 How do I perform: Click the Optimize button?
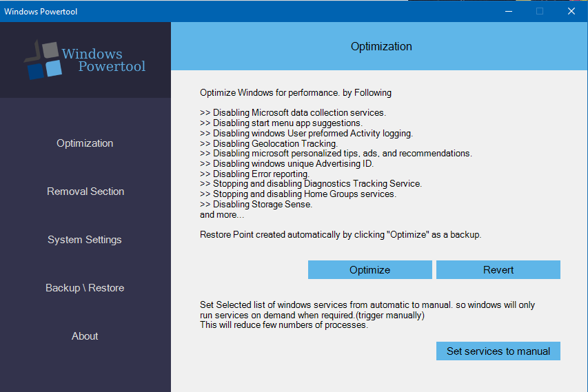pyautogui.click(x=369, y=270)
